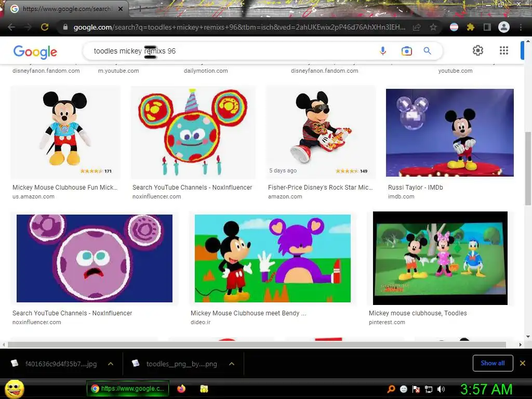532x399 pixels.
Task: Open the Extensions puzzle piece menu
Action: coord(471,27)
